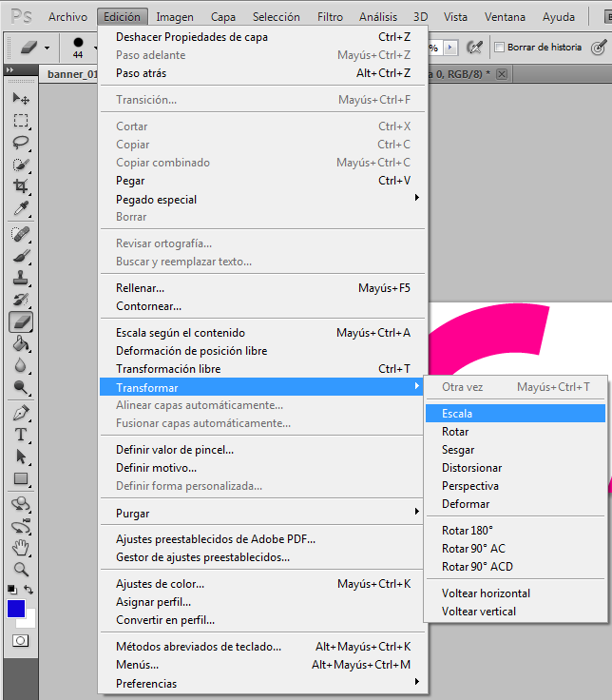Enable airbrush mode in options bar

[x=474, y=47]
